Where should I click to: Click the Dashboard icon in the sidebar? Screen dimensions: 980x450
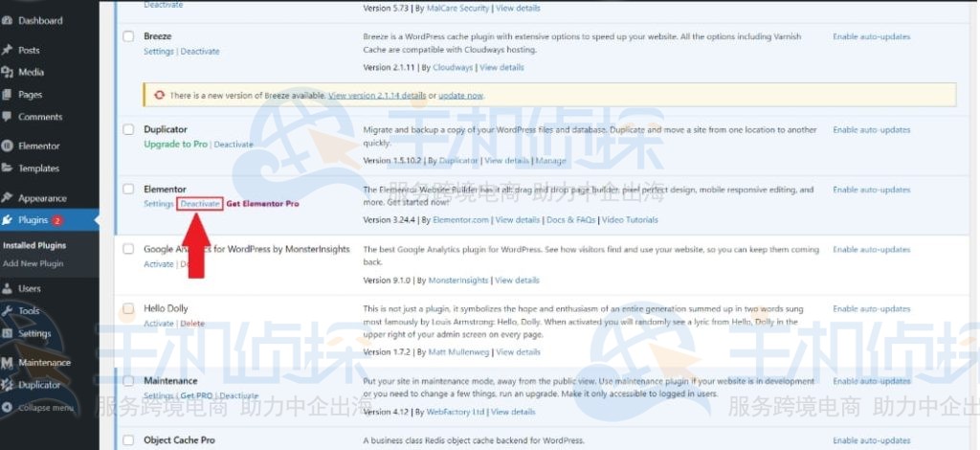click(x=7, y=21)
